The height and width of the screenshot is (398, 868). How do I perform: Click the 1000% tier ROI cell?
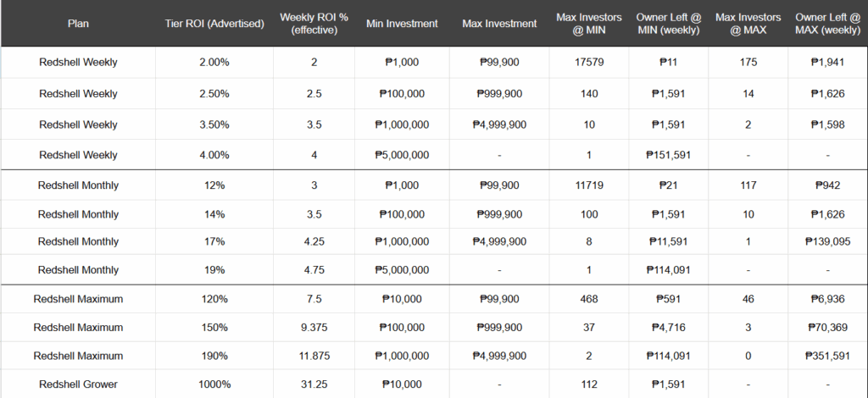tap(214, 384)
